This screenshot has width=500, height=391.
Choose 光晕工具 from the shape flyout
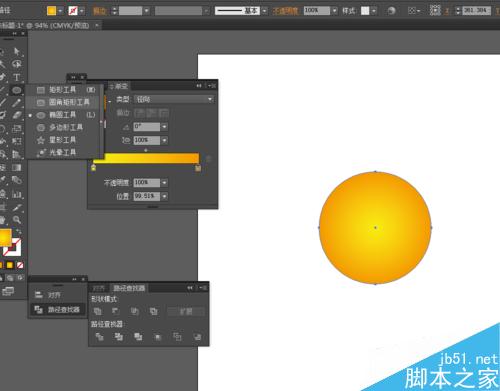(x=63, y=153)
